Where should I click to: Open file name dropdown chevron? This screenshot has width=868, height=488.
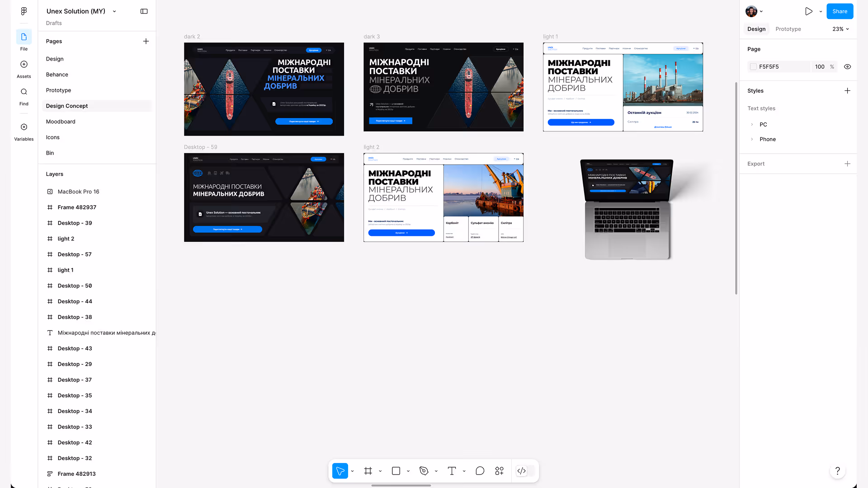coord(114,11)
